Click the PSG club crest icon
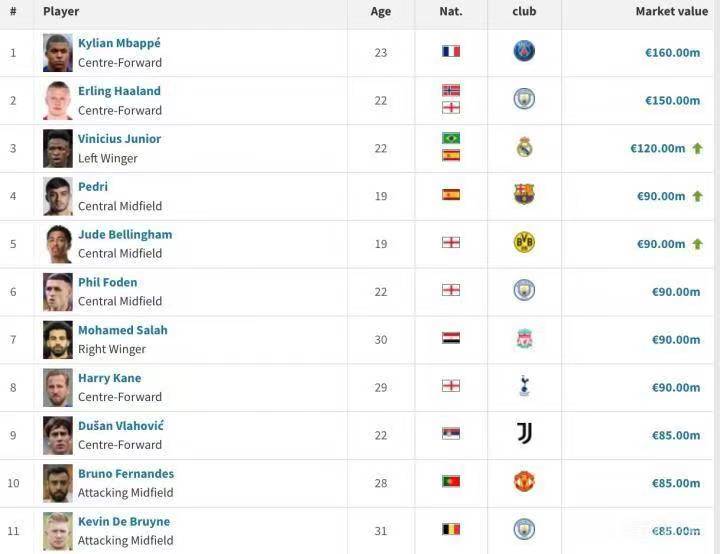Image resolution: width=720 pixels, height=554 pixels. point(524,51)
